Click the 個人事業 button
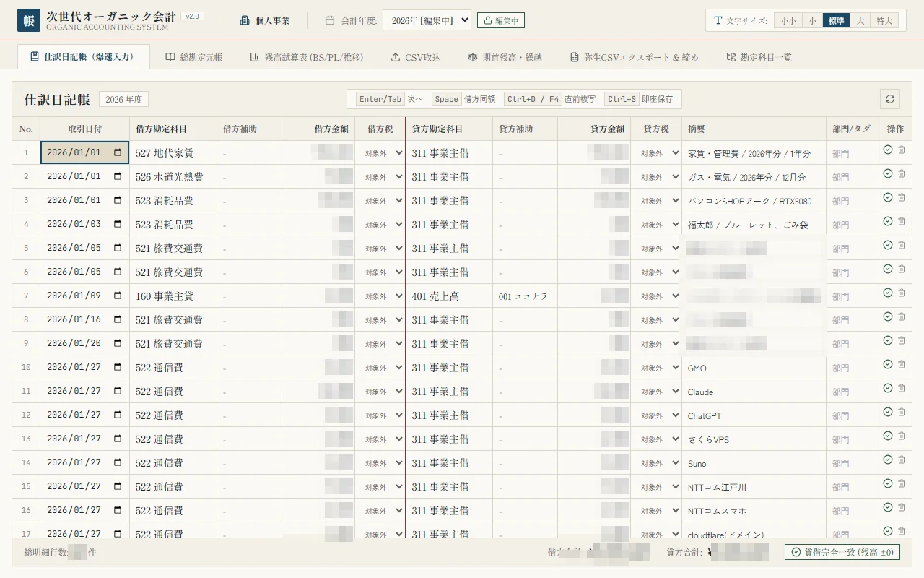924x578 pixels. (x=264, y=20)
